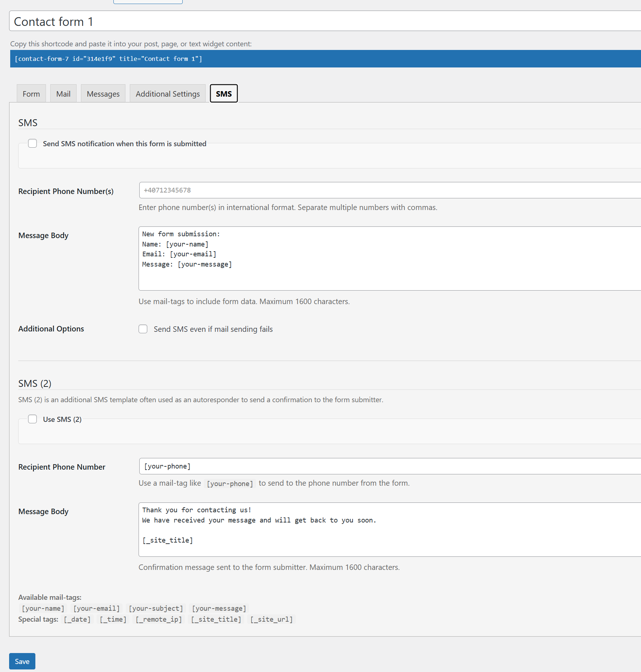This screenshot has height=672, width=641.
Task: Click the Save button
Action: pyautogui.click(x=22, y=661)
